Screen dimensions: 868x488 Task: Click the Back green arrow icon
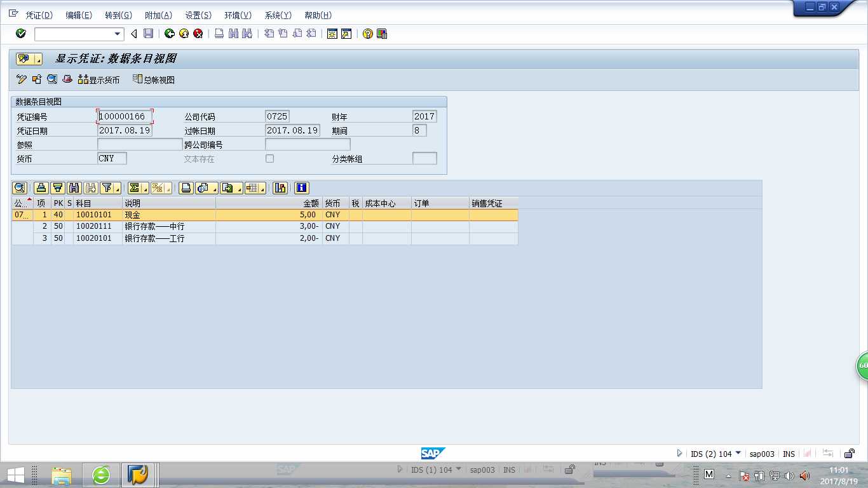169,34
